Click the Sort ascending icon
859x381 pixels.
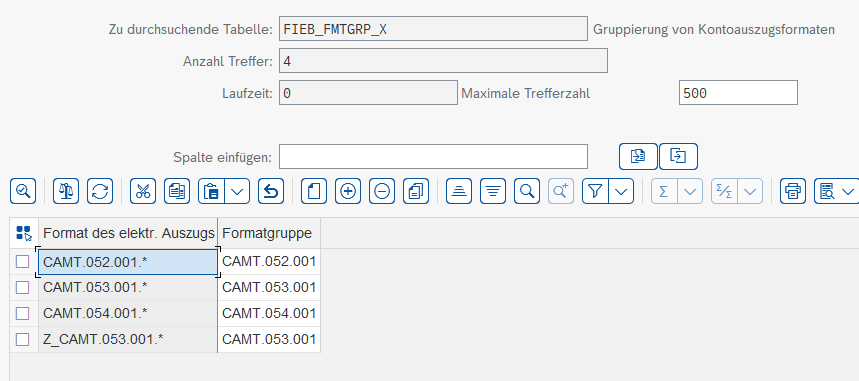coord(459,191)
